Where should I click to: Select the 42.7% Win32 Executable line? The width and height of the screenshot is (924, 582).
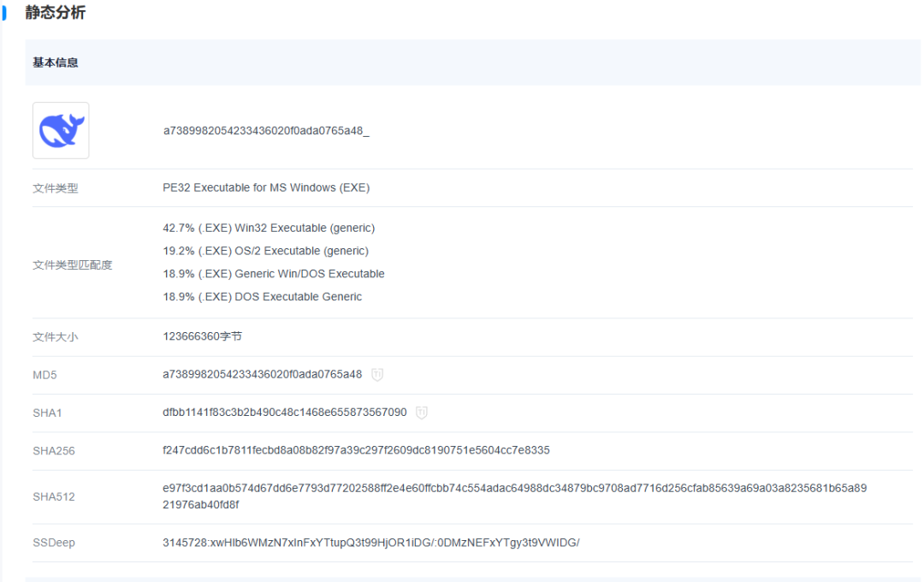click(x=269, y=228)
